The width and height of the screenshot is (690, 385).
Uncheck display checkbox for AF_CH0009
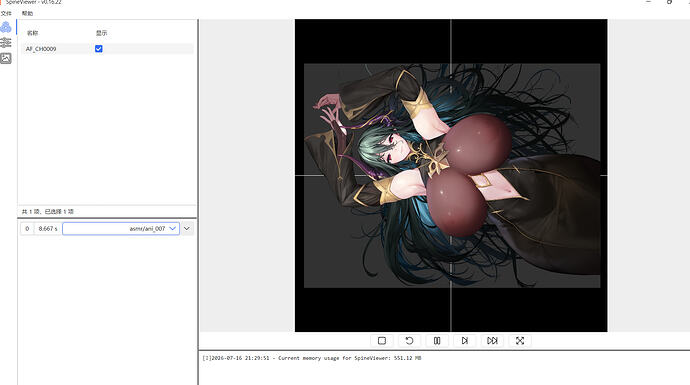coord(99,49)
